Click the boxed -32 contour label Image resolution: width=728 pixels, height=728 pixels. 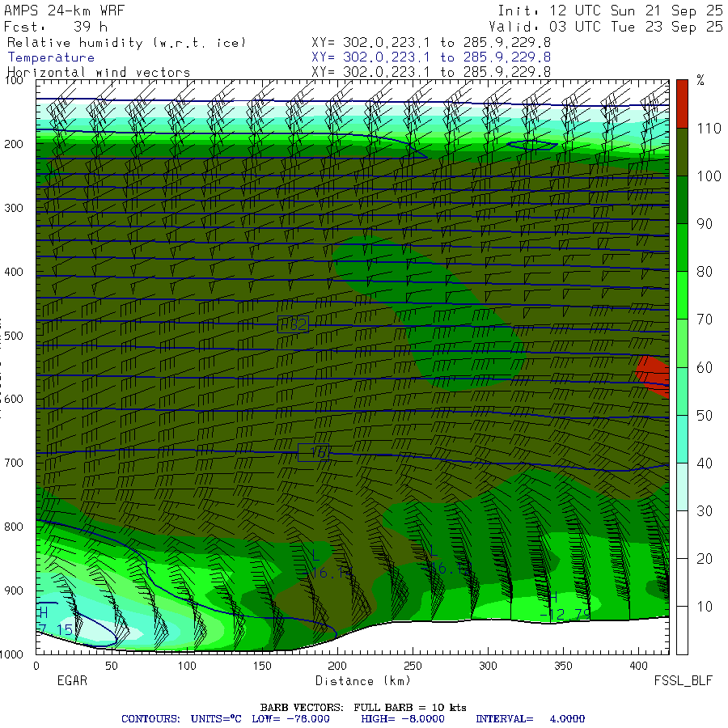point(293,324)
